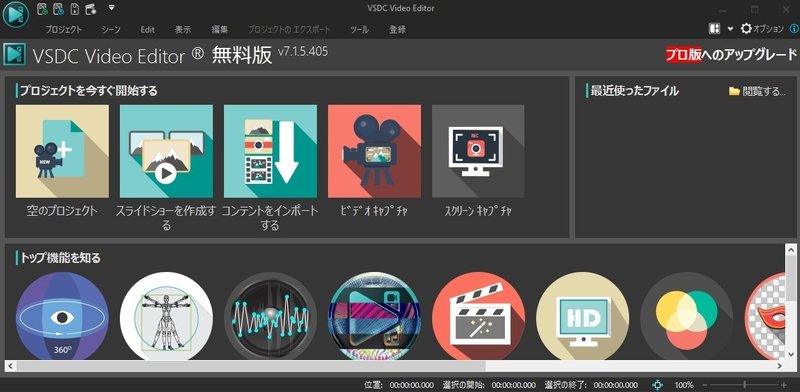Open オプション gear settings

(x=762, y=29)
